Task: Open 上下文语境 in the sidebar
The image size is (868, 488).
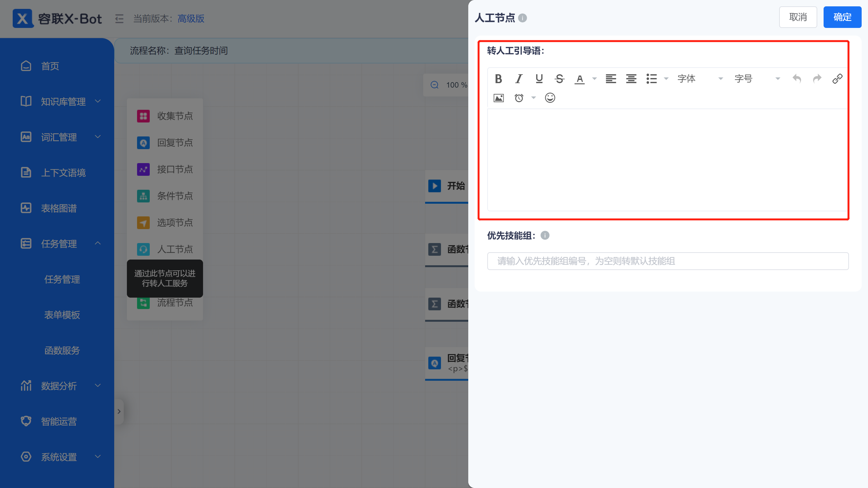Action: pyautogui.click(x=57, y=173)
